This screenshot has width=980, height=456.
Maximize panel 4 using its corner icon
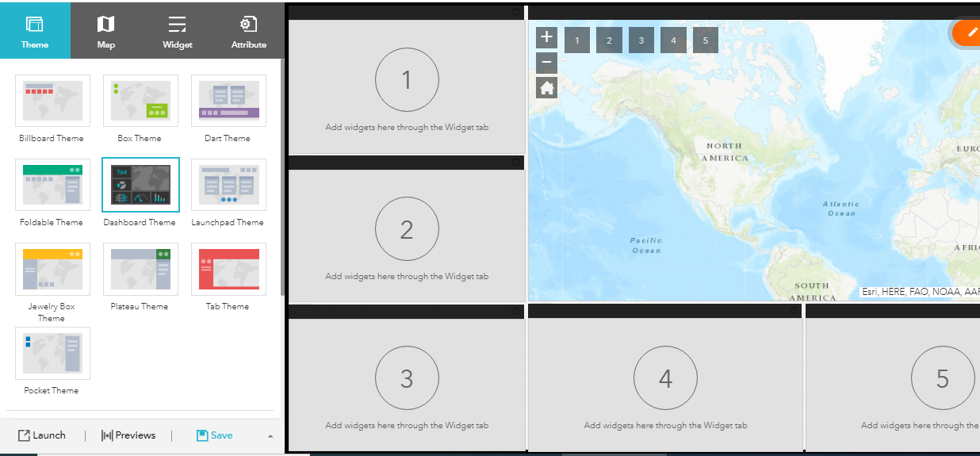click(x=794, y=311)
